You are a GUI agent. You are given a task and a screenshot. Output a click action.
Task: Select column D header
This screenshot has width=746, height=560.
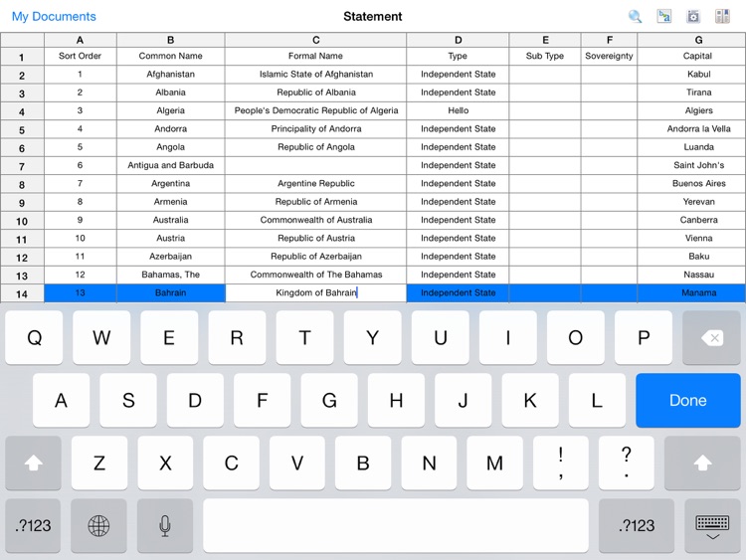tap(458, 40)
